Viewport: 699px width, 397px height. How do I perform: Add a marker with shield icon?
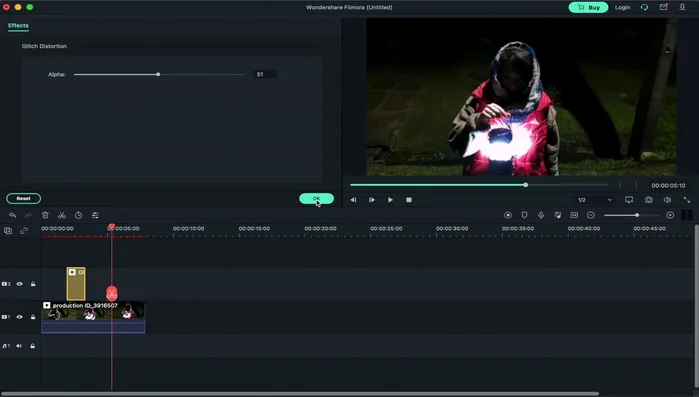click(x=524, y=215)
